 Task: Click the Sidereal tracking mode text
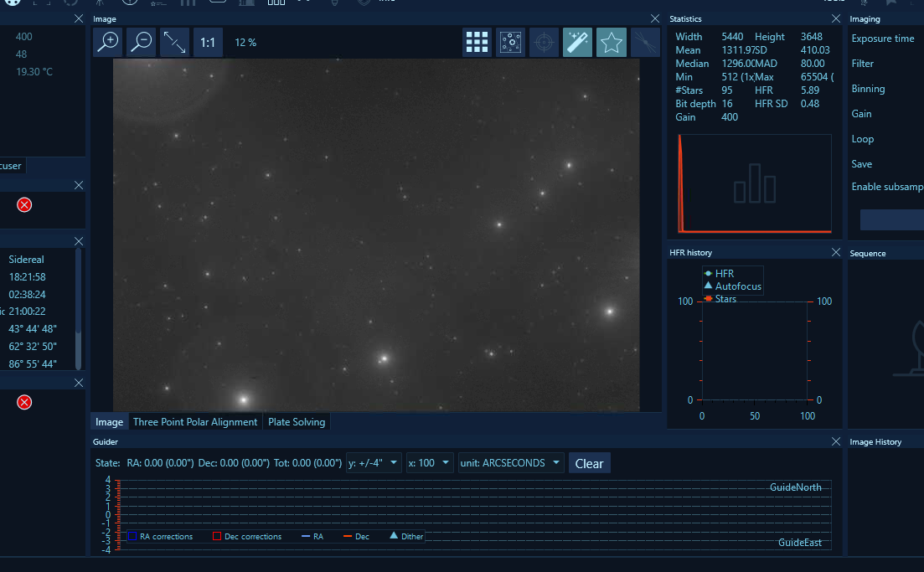point(26,259)
